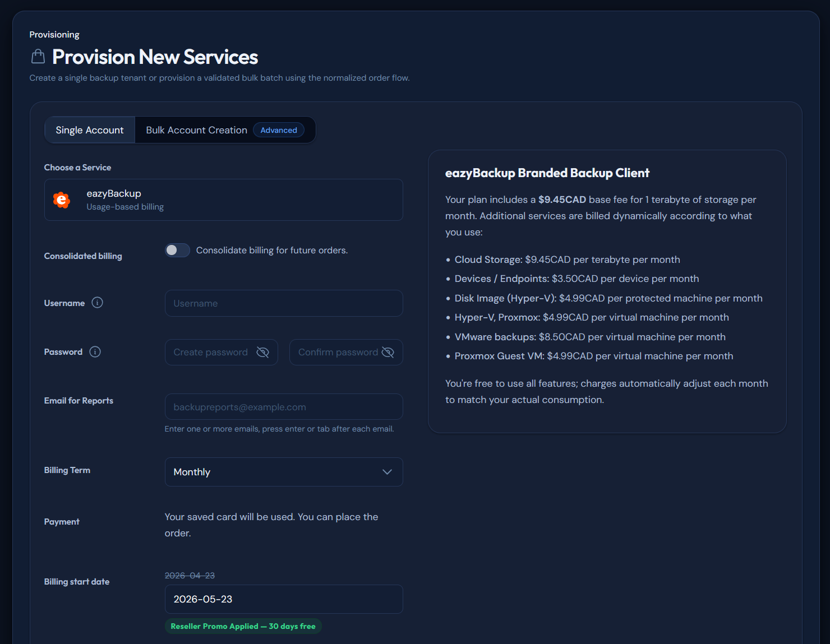Click the Cloud Storage pricing line
The image size is (830, 644).
point(567,260)
